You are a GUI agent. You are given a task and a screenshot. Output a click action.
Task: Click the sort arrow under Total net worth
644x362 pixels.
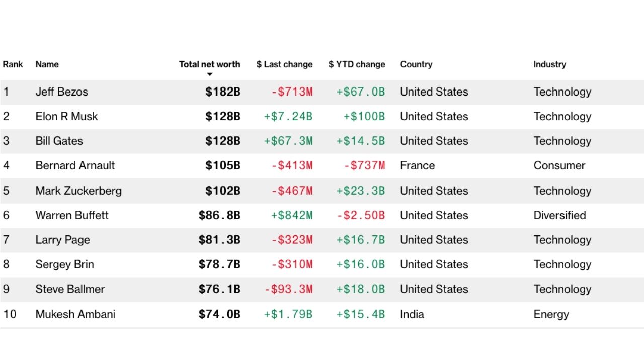pyautogui.click(x=210, y=75)
